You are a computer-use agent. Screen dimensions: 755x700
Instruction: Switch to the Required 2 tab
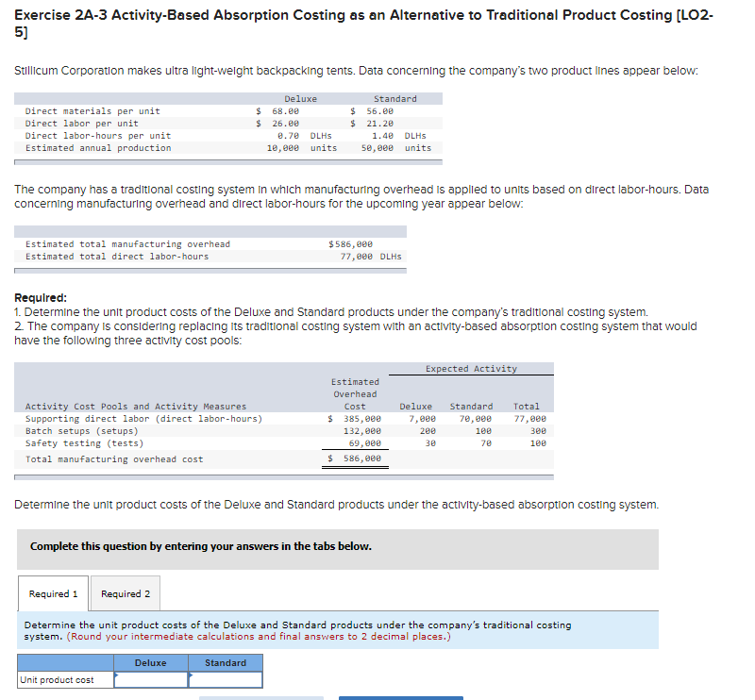[x=125, y=593]
